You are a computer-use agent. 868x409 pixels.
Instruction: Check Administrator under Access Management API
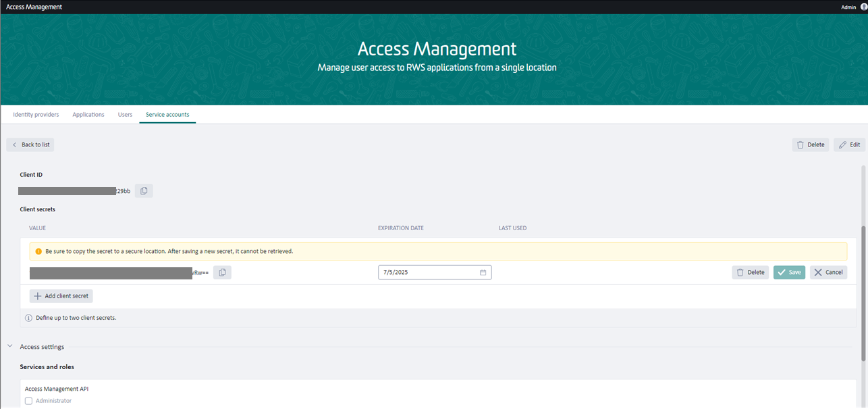tap(28, 400)
